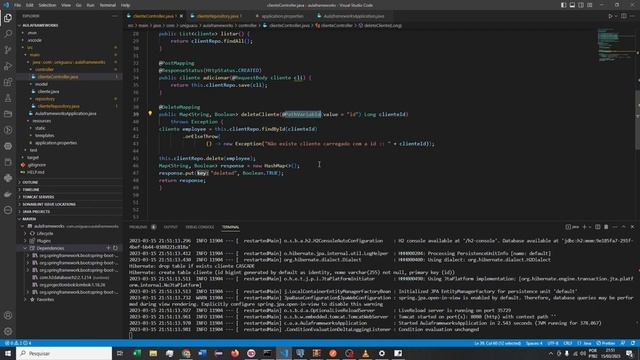640x360 pixels.
Task: Open the Search view in activity bar
Action: [8, 34]
